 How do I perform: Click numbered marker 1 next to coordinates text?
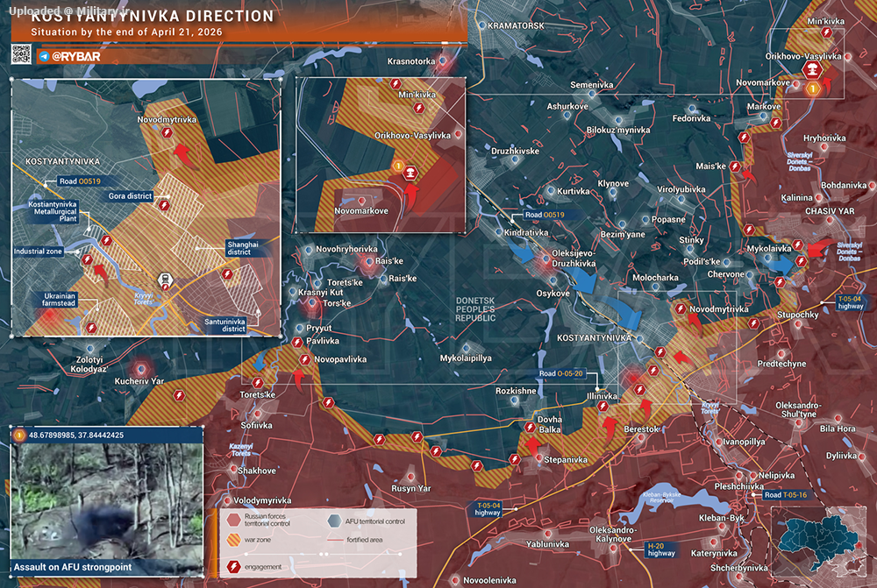coord(19,435)
